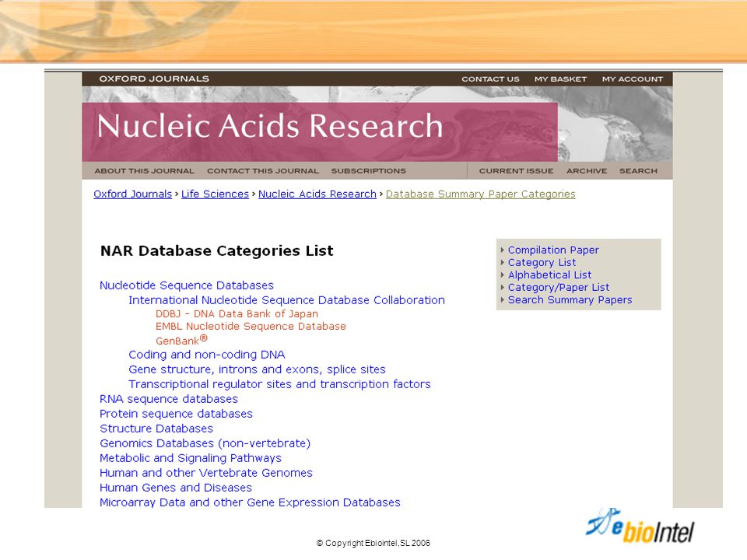Open Coding and non-coding DNA
747x560 pixels.
(x=207, y=355)
